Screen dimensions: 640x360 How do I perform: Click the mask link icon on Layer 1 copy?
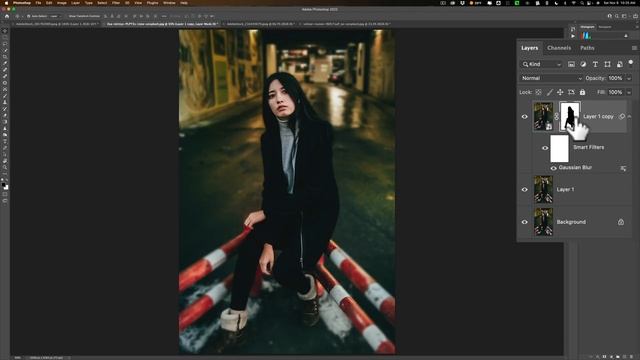pyautogui.click(x=556, y=117)
